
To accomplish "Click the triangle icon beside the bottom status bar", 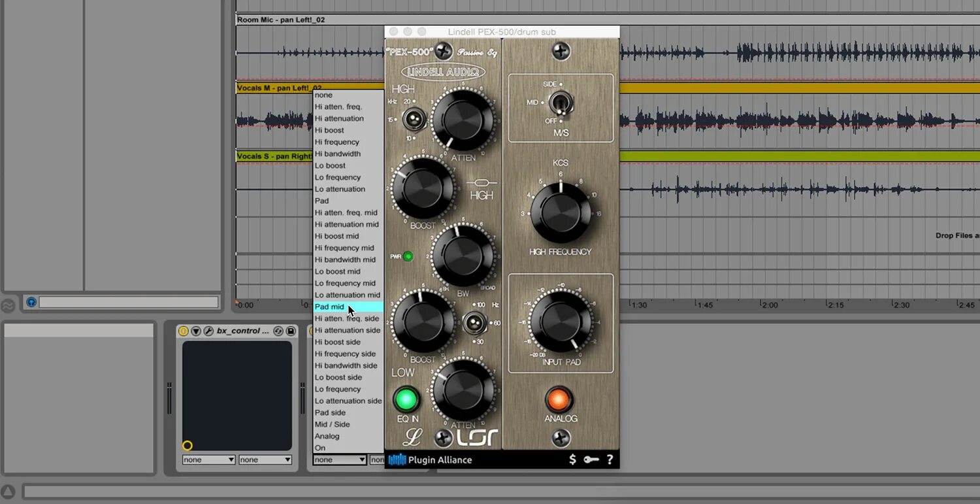I will click(x=8, y=492).
